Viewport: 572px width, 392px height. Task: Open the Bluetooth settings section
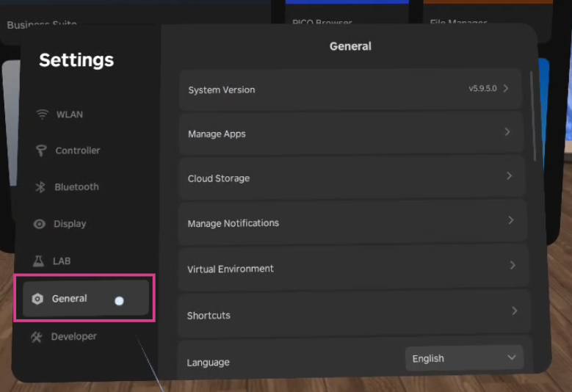76,187
